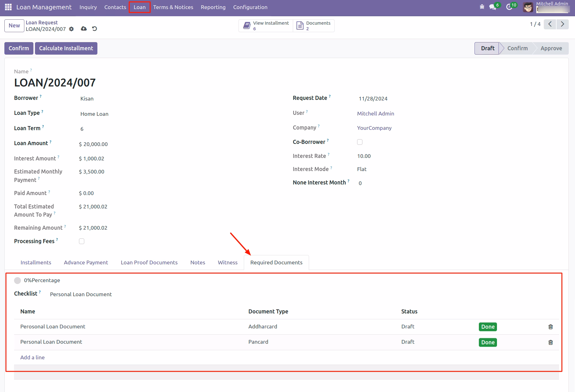This screenshot has width=575, height=392.
Task: Click the record pager 1 / 4
Action: tap(535, 24)
